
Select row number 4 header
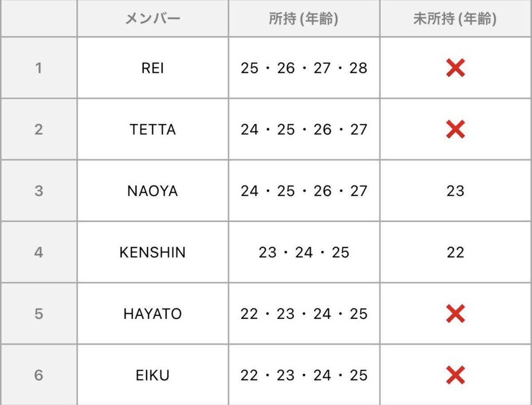coord(39,252)
